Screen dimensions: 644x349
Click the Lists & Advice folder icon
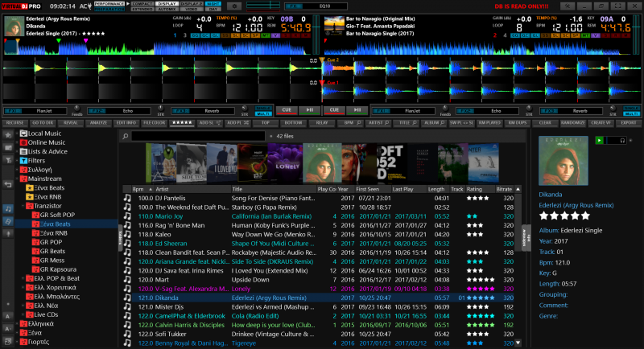(23, 151)
